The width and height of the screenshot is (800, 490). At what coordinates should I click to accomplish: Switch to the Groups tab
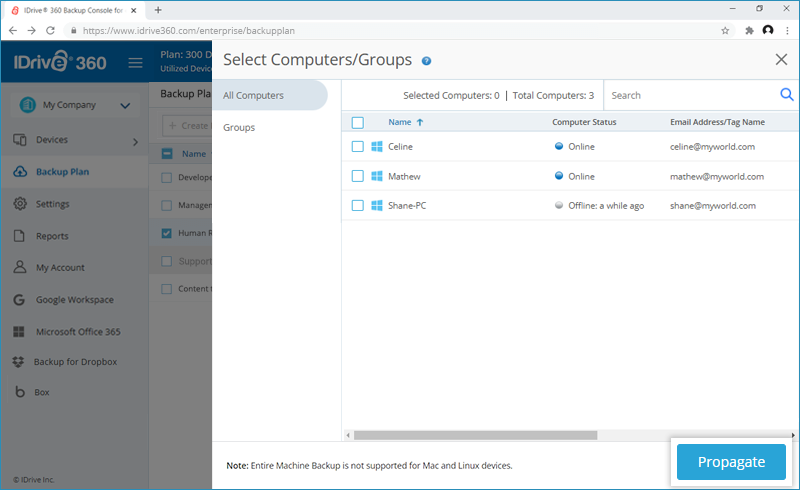click(x=239, y=128)
